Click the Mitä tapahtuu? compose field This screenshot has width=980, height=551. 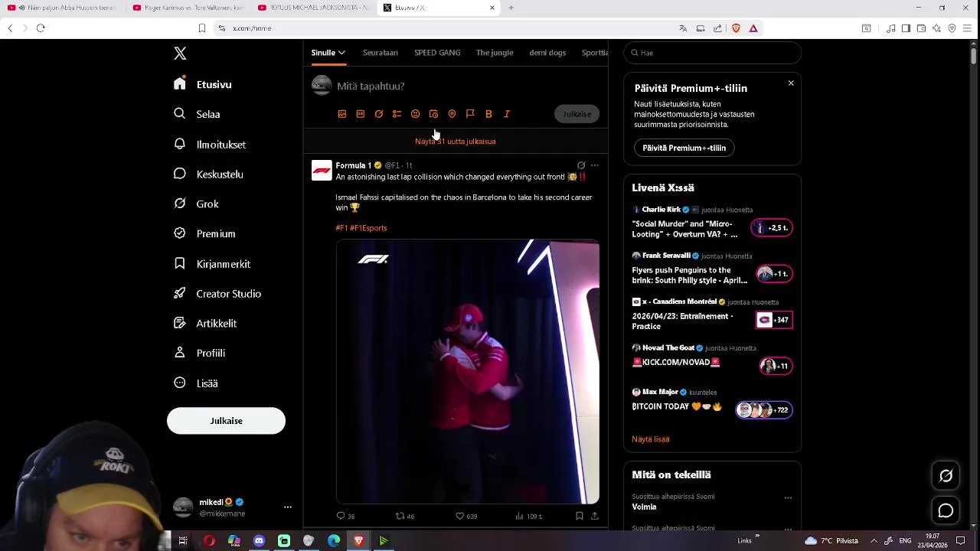tap(371, 86)
